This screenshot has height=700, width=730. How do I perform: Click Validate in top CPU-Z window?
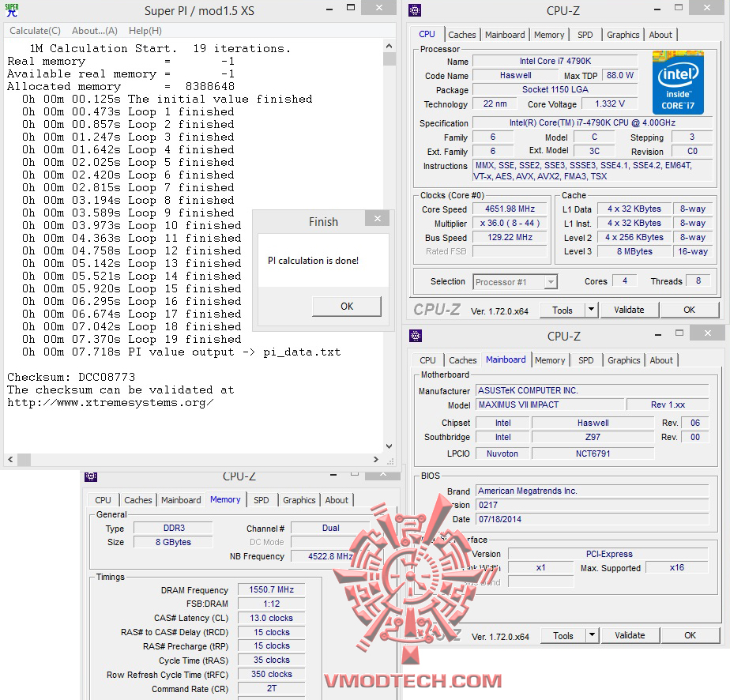click(629, 310)
